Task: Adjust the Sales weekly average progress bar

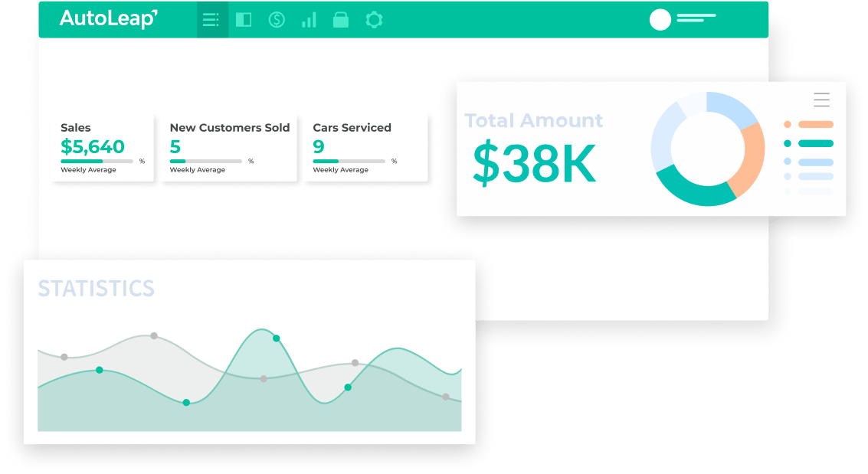Action: point(96,162)
